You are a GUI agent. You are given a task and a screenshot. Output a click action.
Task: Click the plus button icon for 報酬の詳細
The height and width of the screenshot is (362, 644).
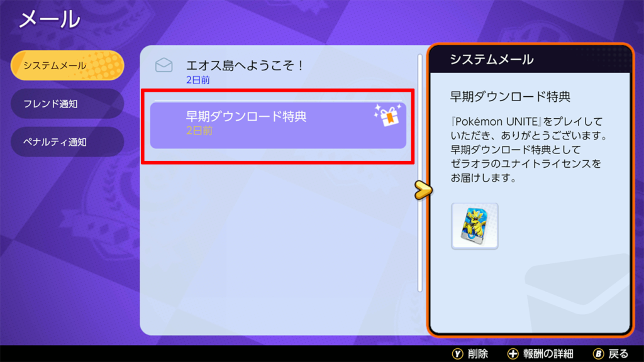(513, 354)
